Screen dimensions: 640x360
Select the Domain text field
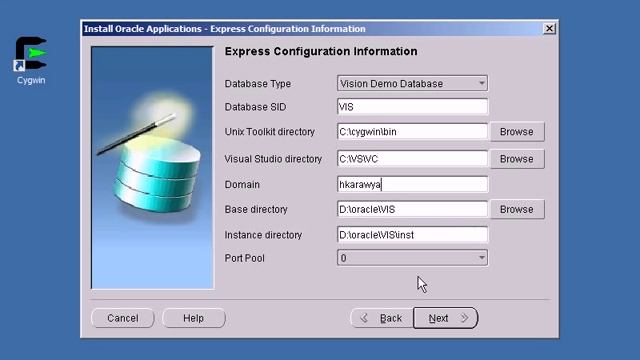pyautogui.click(x=412, y=184)
